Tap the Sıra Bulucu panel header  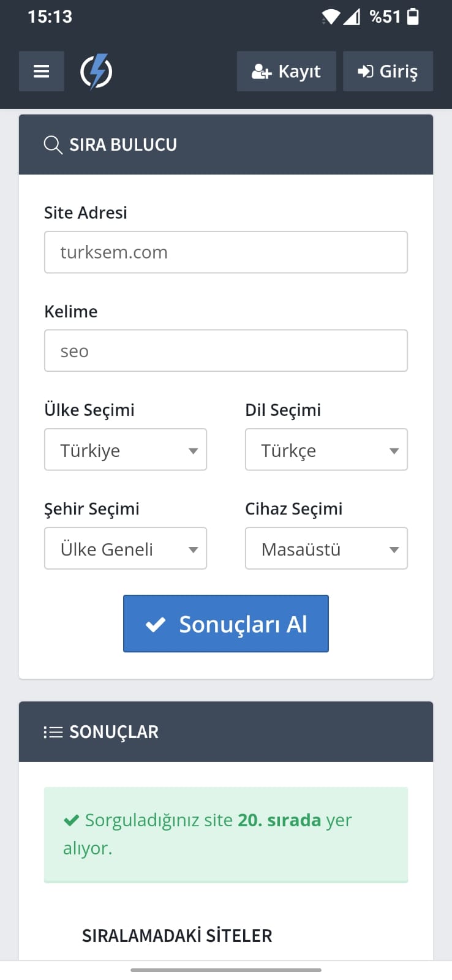pos(226,145)
